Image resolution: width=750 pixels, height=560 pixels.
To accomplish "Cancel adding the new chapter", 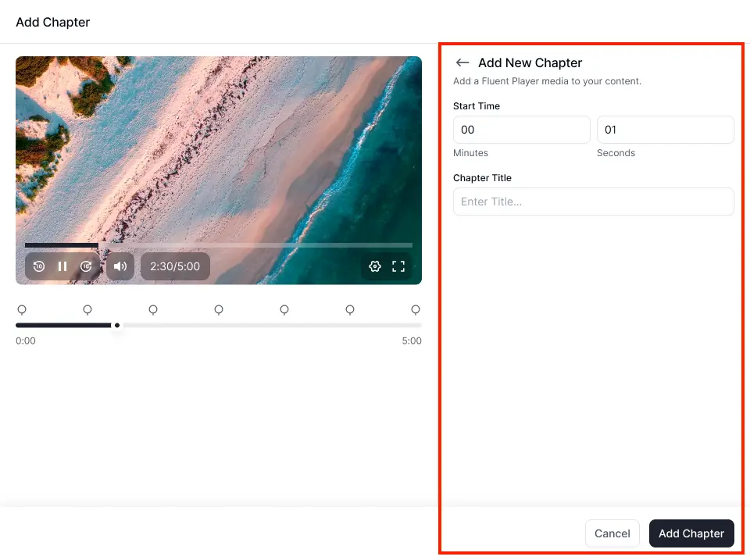I will click(x=612, y=533).
